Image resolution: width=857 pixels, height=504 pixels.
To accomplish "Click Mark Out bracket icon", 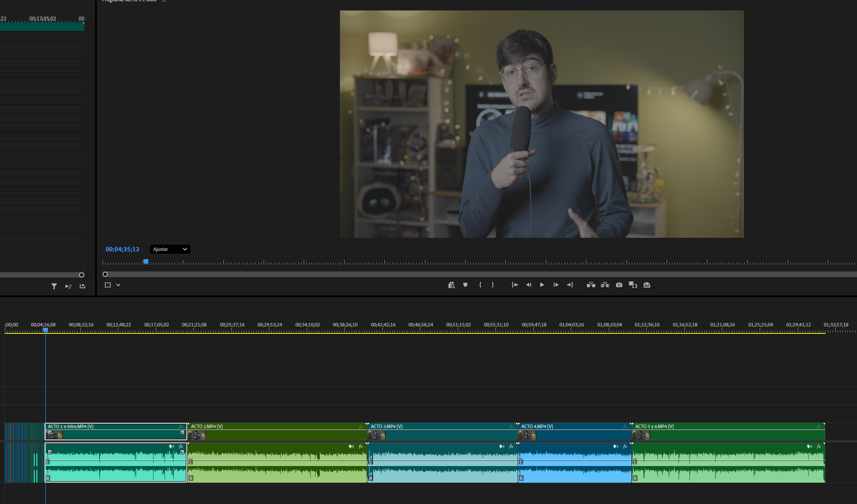I will pyautogui.click(x=493, y=285).
